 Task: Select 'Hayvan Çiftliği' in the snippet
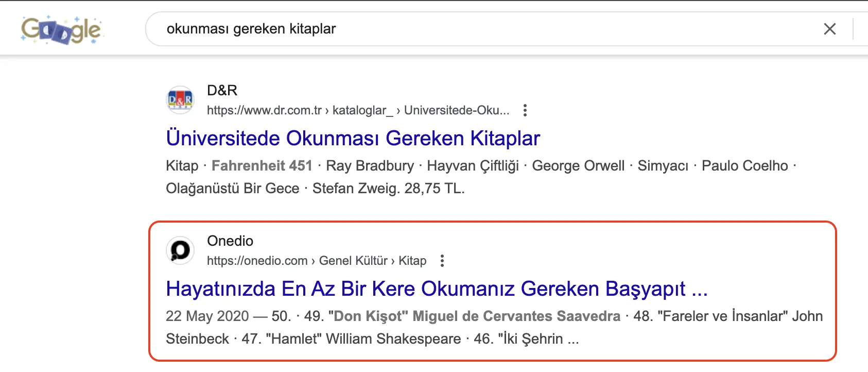pyautogui.click(x=473, y=165)
